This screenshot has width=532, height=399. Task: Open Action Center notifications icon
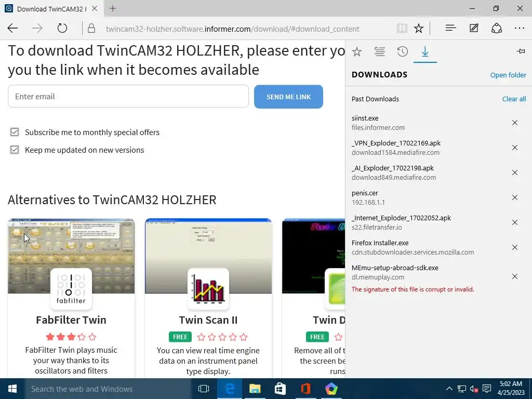[487, 389]
